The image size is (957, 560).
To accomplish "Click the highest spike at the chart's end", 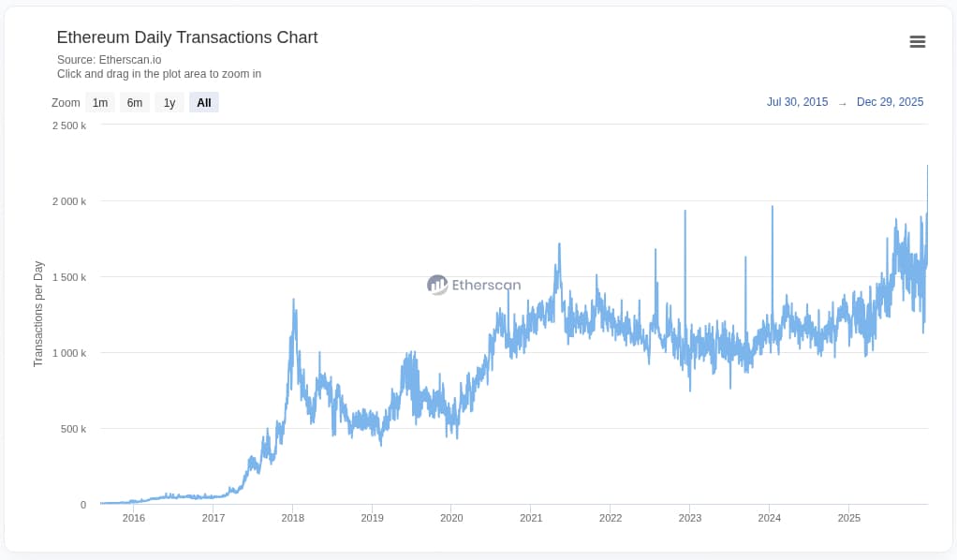I will 927,167.
